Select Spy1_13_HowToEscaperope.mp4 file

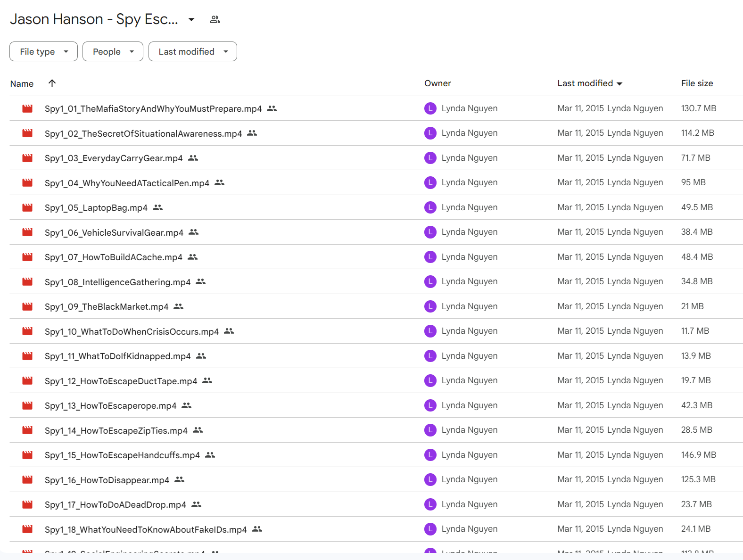click(x=111, y=406)
